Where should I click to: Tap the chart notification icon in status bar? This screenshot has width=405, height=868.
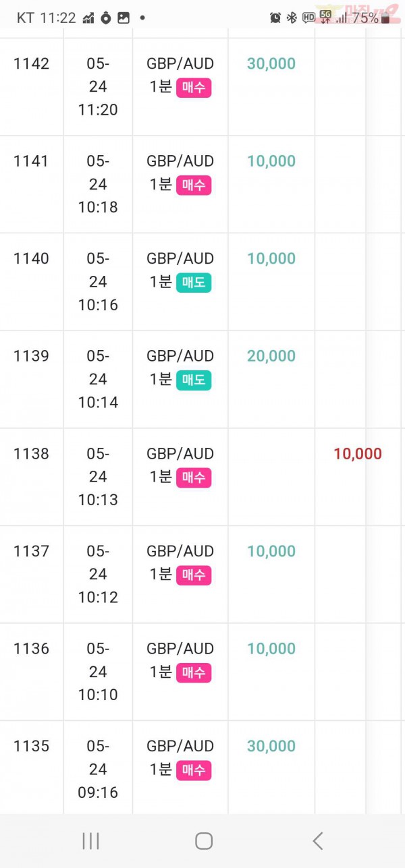coord(88,18)
